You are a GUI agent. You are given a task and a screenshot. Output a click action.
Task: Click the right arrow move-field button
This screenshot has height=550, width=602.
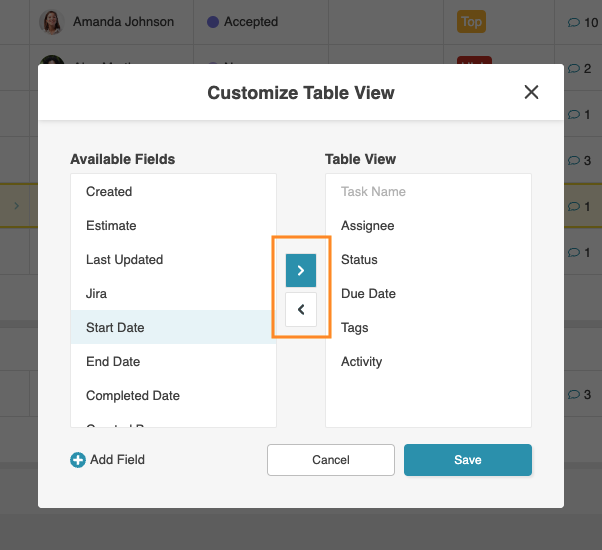point(300,270)
